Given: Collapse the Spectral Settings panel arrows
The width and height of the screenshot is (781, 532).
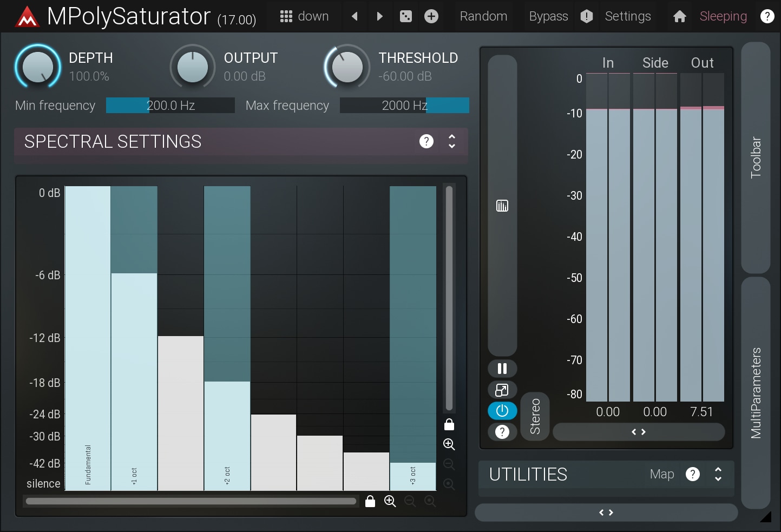Looking at the screenshot, I should [x=451, y=141].
